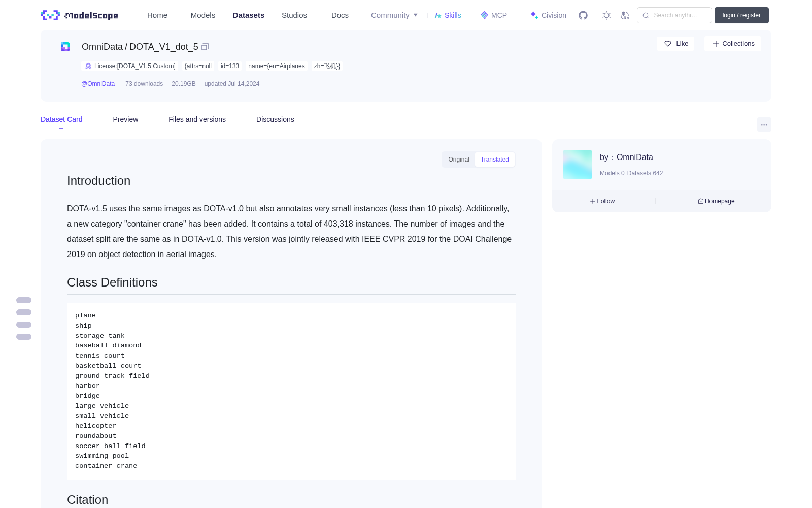Click the Citation heading
The height and width of the screenshot is (508, 812).
click(x=87, y=500)
